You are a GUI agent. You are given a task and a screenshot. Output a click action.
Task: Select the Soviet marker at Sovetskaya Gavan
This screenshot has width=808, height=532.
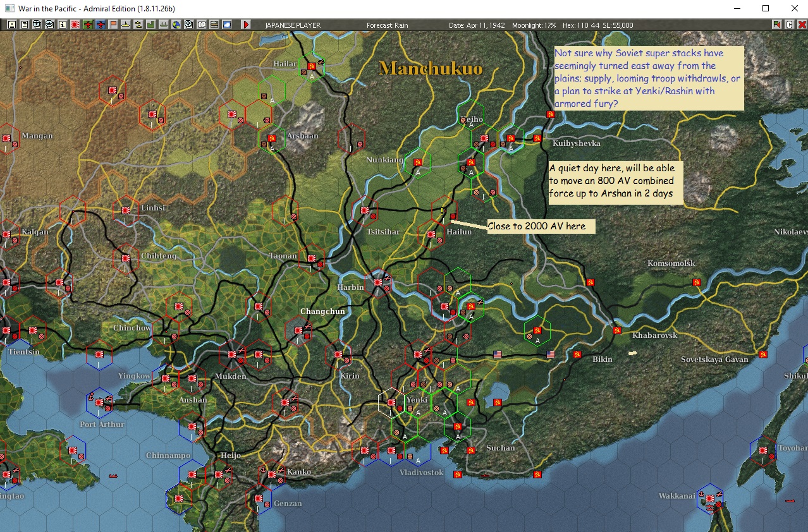763,354
